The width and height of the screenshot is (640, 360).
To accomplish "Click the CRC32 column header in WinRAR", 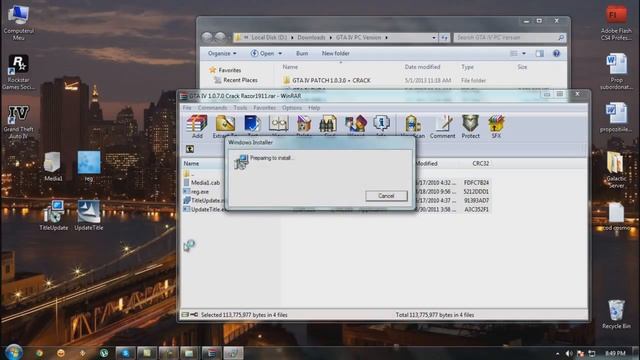I will click(480, 164).
